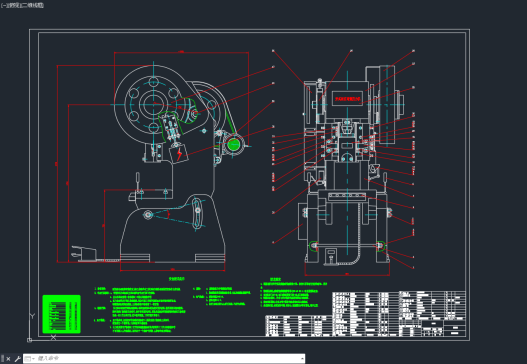Select the red nameplate on front view
Screen dimensions: 527x364
click(348, 99)
